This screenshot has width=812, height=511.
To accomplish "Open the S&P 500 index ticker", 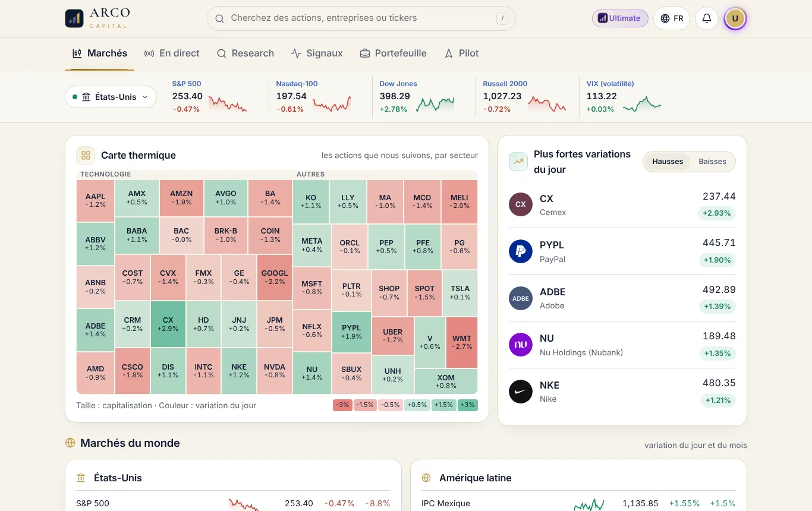I will (x=210, y=97).
